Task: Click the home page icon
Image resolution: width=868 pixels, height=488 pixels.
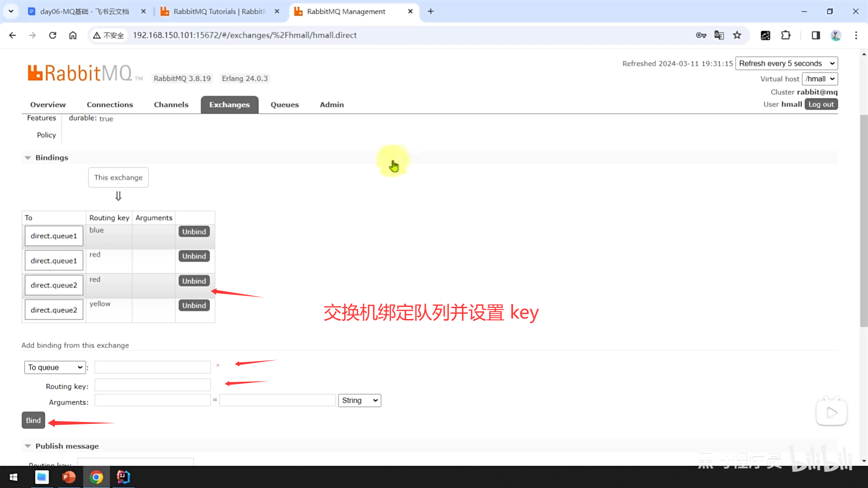Action: pos(73,35)
